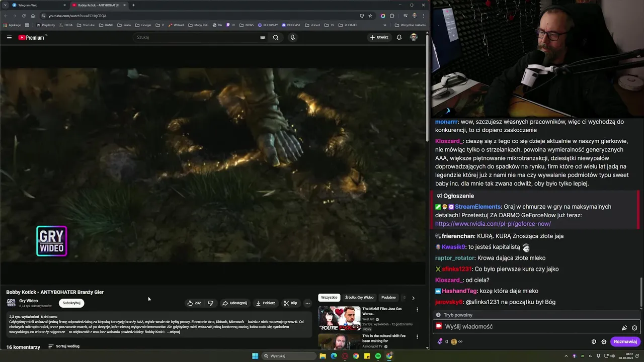
Task: Open the BANK bookmarks folder
Action: pyautogui.click(x=106, y=25)
